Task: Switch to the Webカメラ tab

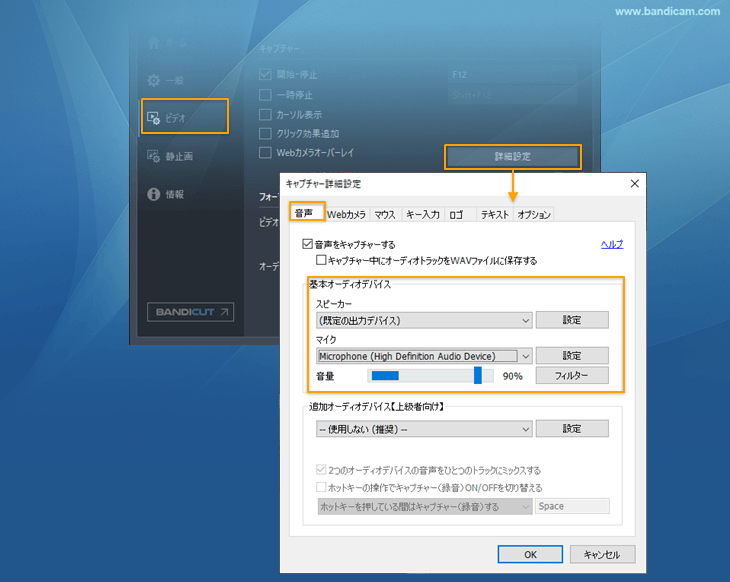Action: [346, 215]
